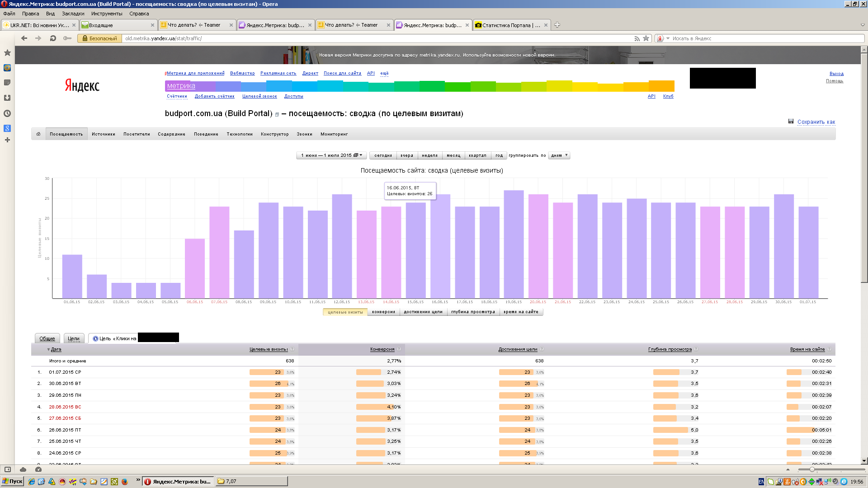Viewport: 868px width, 488px height.
Task: Click the save diskette icon near Сохранить как
Action: click(791, 121)
